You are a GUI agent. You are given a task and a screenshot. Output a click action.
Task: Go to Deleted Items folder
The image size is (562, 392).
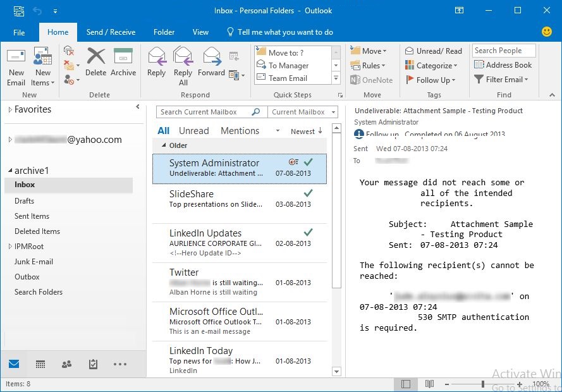37,231
